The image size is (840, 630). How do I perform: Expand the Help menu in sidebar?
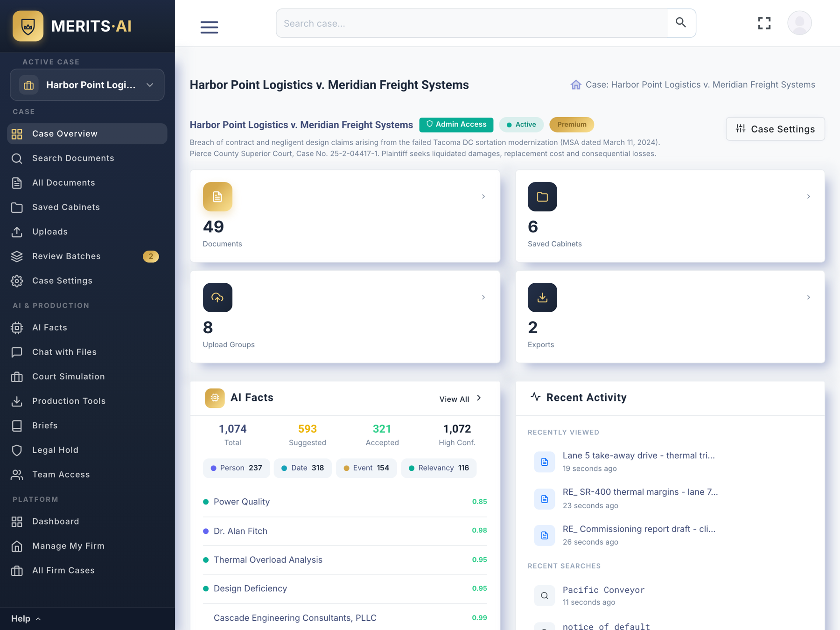coord(26,618)
